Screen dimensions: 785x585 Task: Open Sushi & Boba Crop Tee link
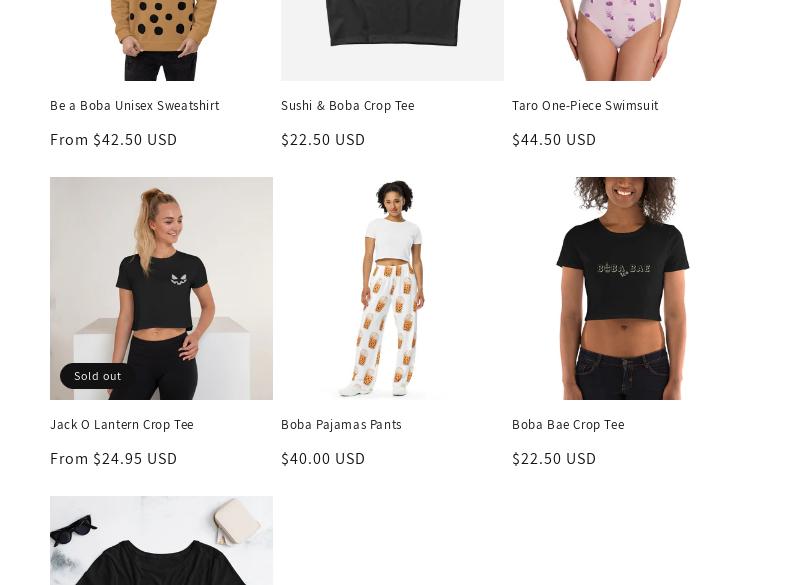(x=347, y=106)
